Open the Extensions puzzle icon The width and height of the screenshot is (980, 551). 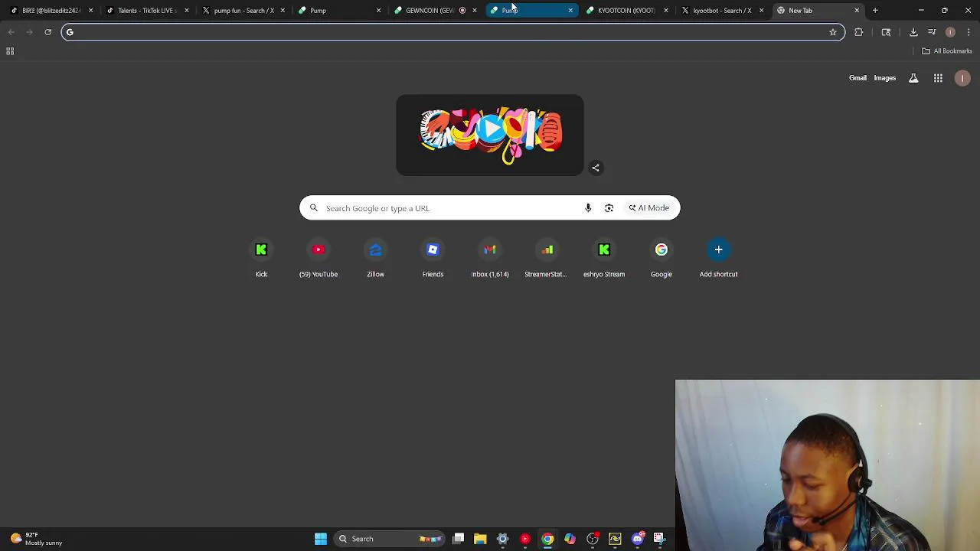click(x=859, y=32)
